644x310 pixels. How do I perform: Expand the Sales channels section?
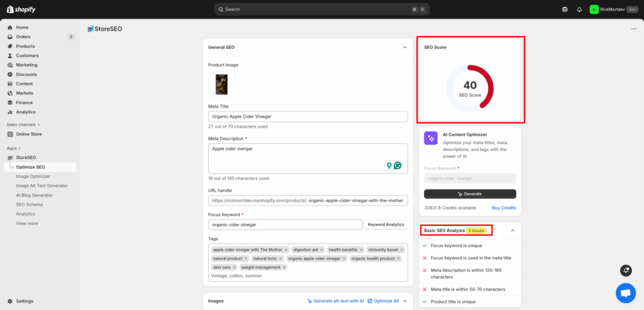(x=38, y=125)
